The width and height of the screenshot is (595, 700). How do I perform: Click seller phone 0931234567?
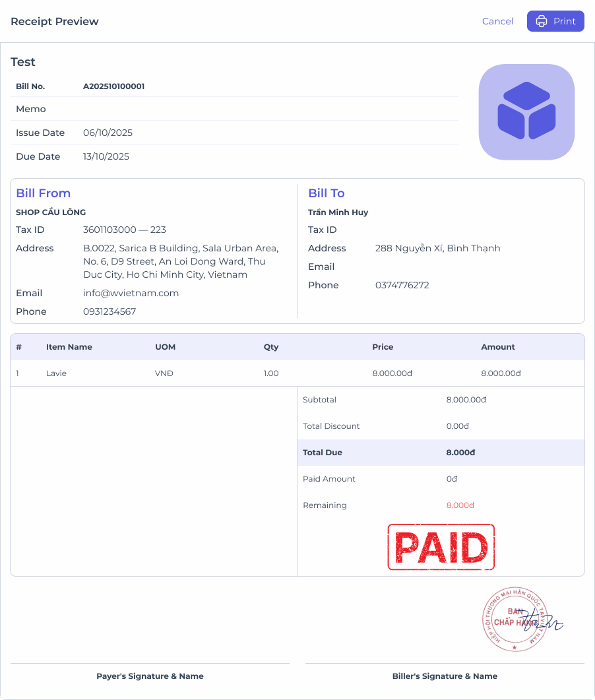(110, 311)
